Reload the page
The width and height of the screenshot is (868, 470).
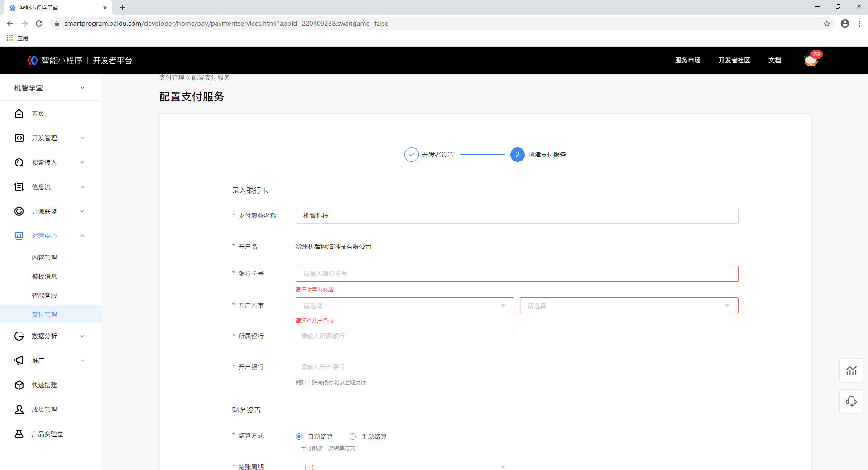39,24
